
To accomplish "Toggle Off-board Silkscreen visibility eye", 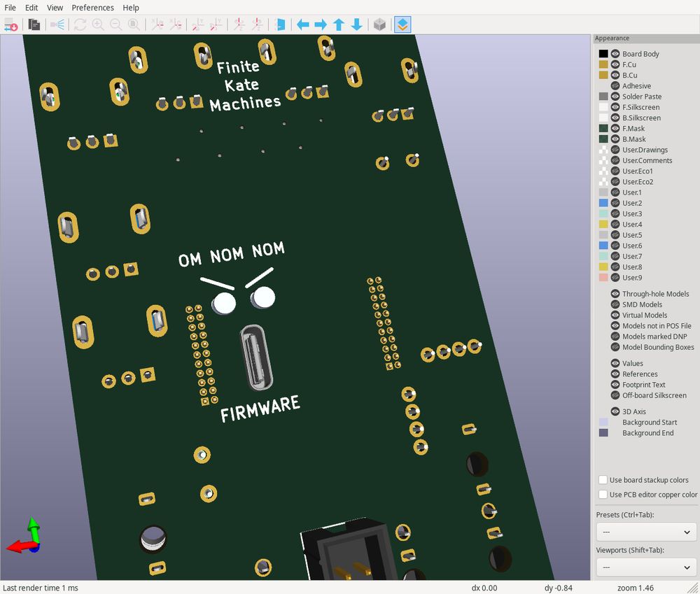I will (x=615, y=395).
